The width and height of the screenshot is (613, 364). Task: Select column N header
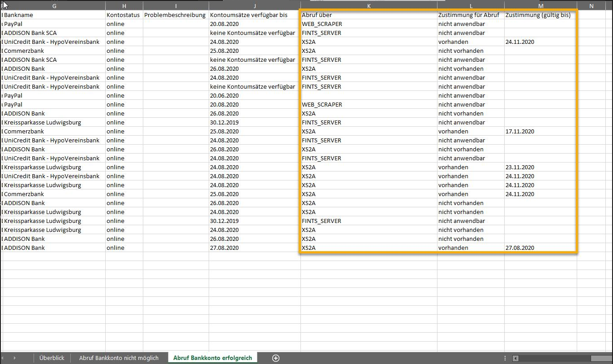[591, 6]
